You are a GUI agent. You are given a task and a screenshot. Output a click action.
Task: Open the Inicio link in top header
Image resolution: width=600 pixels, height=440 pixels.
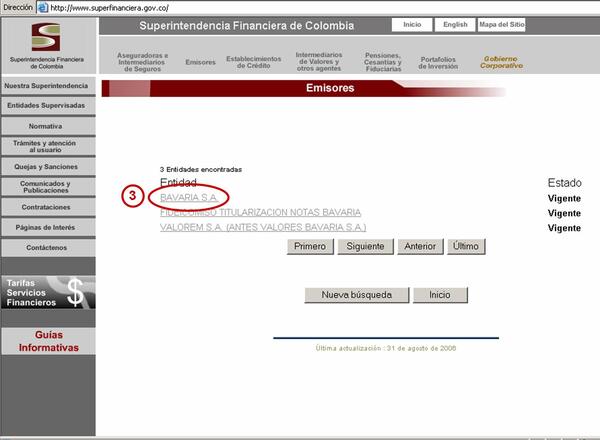412,24
